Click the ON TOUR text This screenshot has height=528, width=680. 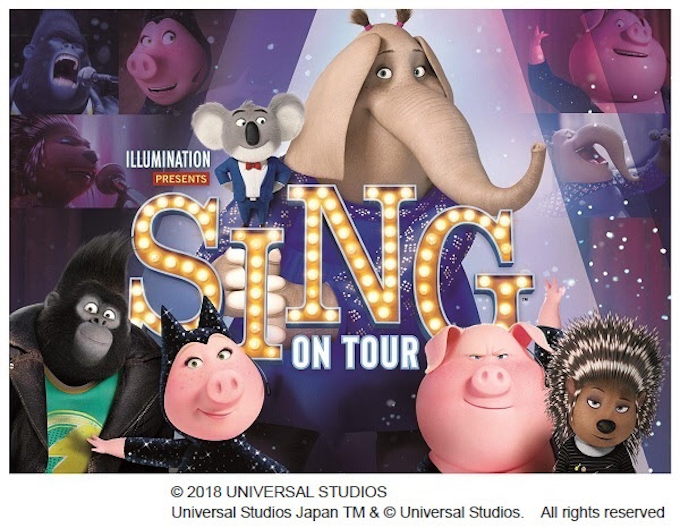coord(356,352)
